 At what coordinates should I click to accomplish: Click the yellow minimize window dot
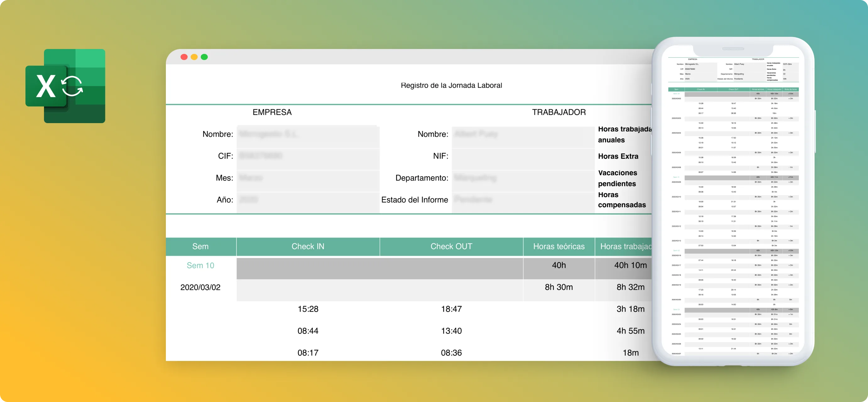pos(194,57)
